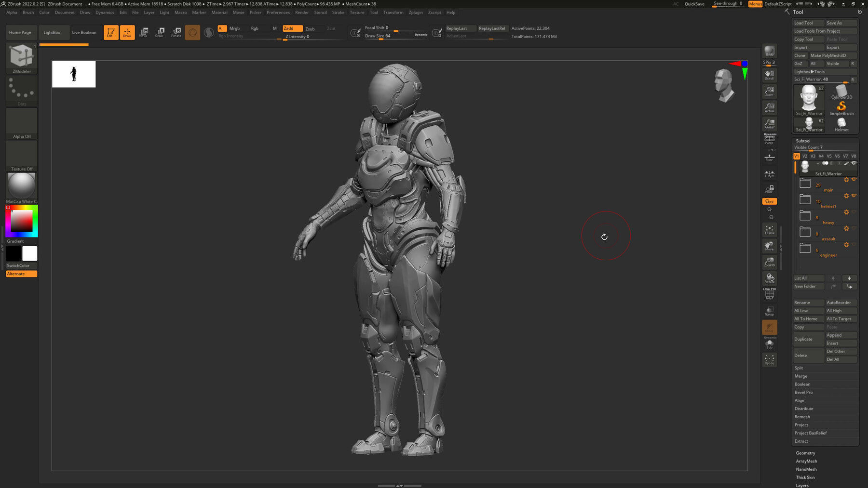The image size is (868, 488).
Task: Click the AAHalf icon
Action: [769, 124]
